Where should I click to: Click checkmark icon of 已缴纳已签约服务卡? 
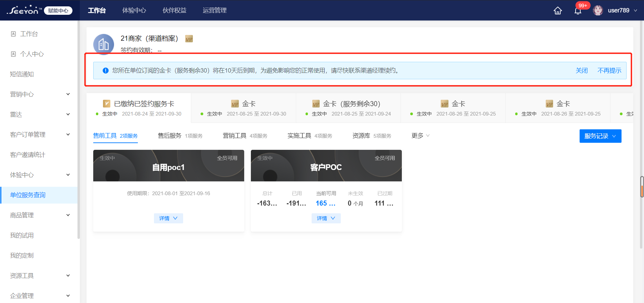[106, 103]
